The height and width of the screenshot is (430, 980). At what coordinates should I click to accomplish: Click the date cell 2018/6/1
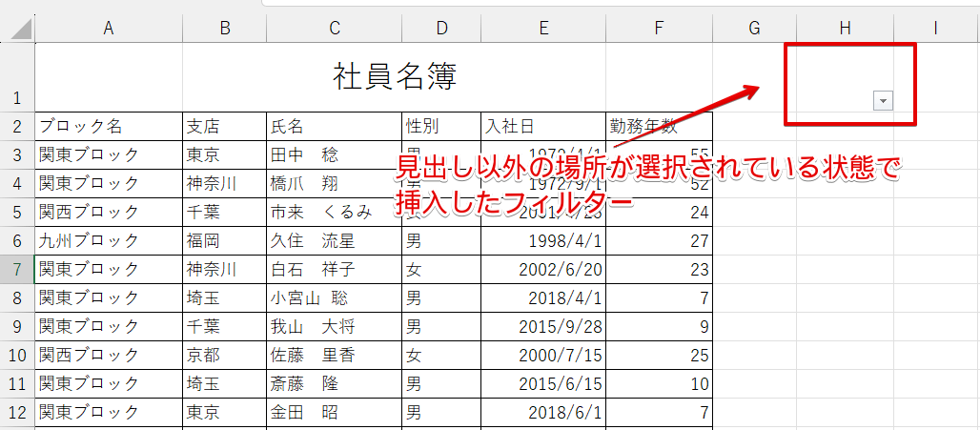[x=543, y=413]
